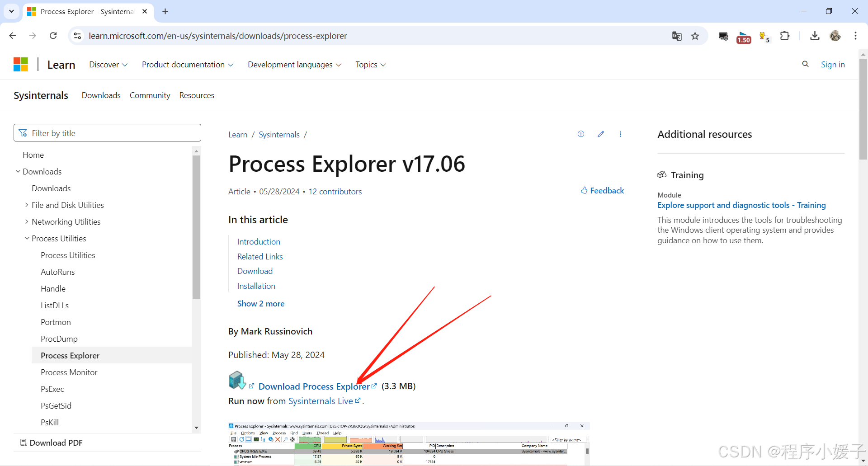
Task: Jump to Related Links section
Action: 260,257
